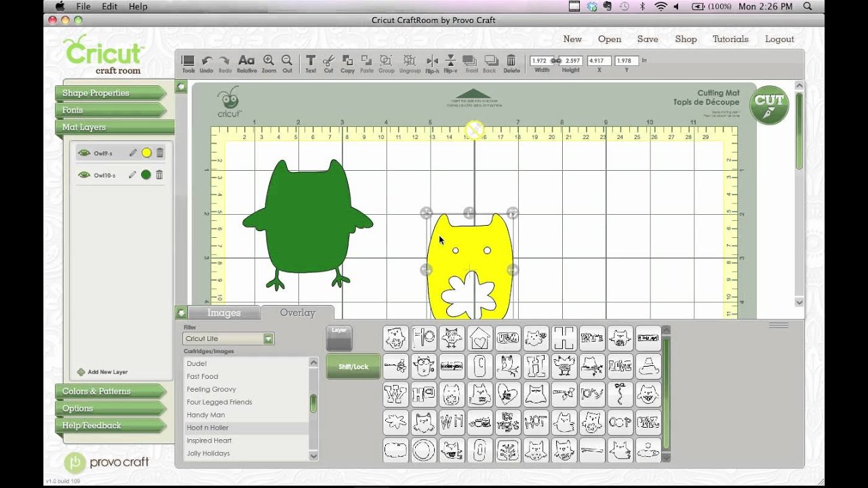Delete Owl10-s layer with trash icon
The height and width of the screenshot is (488, 868).
pyautogui.click(x=159, y=175)
